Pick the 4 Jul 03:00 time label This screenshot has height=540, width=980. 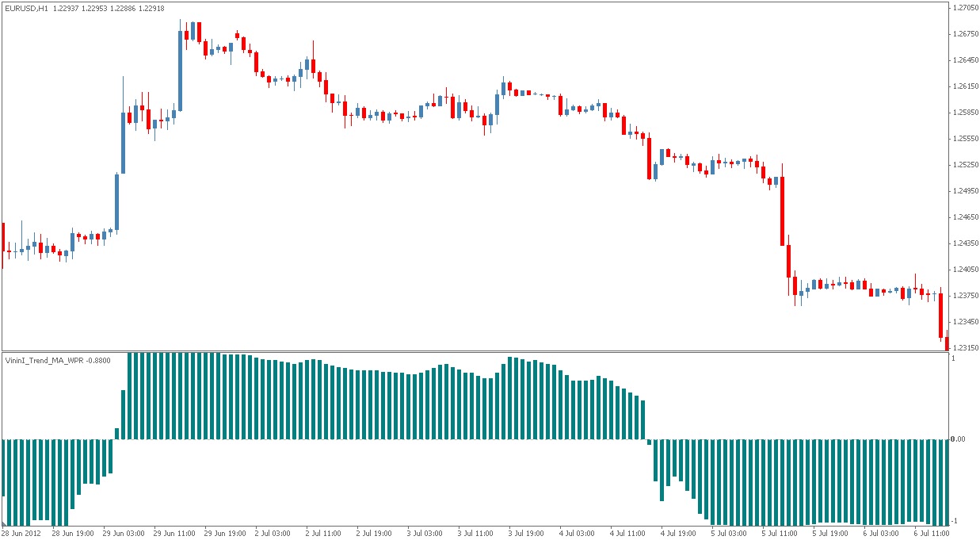coord(578,534)
